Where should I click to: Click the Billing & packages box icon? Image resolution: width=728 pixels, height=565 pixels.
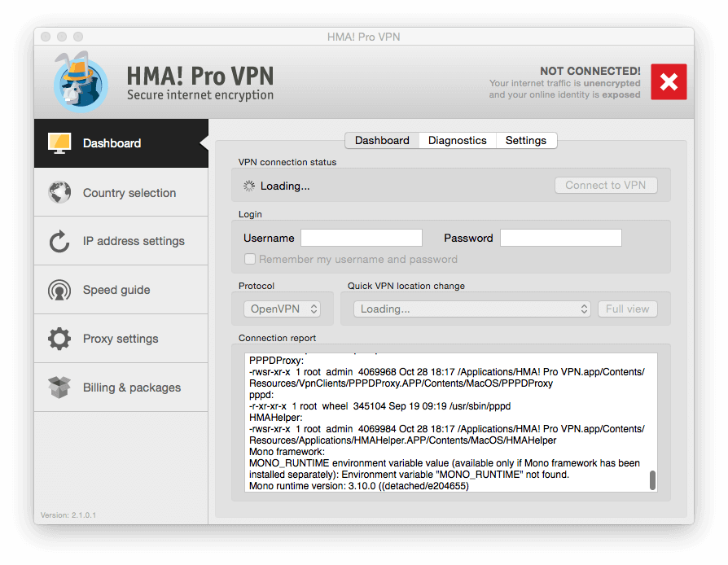coord(59,388)
